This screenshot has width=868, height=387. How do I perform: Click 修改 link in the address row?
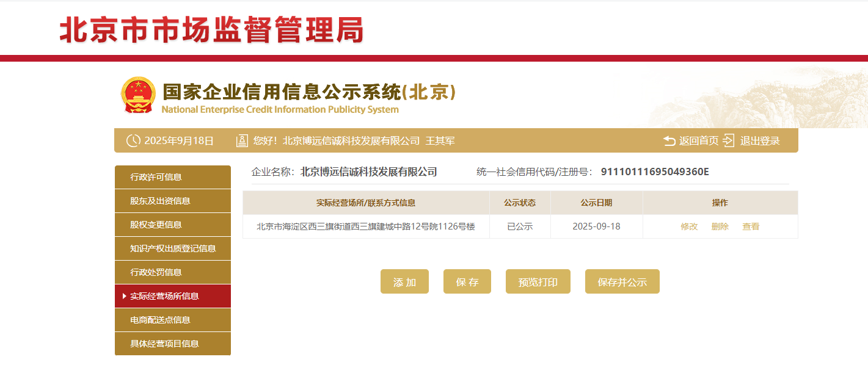click(x=689, y=226)
